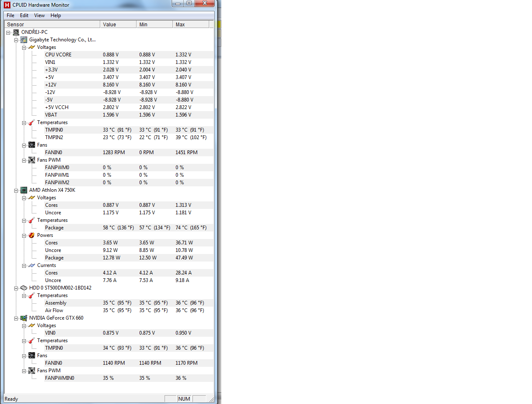The width and height of the screenshot is (532, 404).
Task: Click the Sensor column header
Action: click(x=52, y=24)
